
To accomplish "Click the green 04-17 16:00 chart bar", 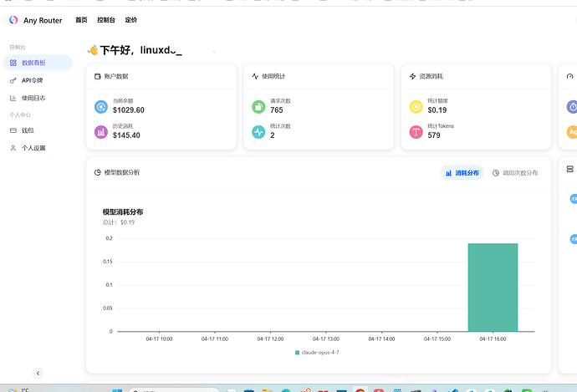I will 493,288.
